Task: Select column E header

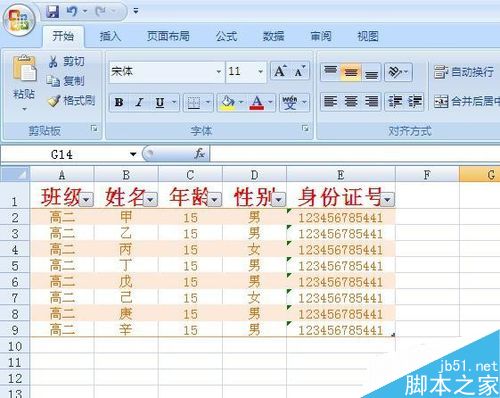Action: point(341,174)
